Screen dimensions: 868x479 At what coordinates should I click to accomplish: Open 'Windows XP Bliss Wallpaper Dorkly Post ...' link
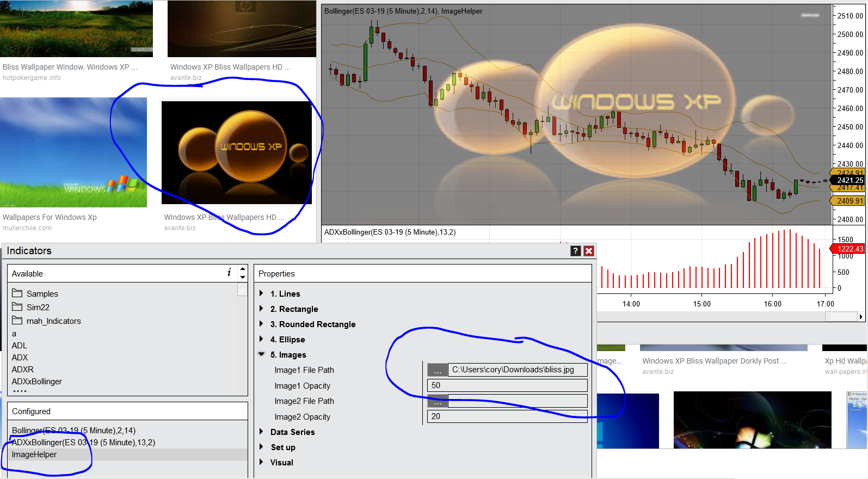coord(715,361)
